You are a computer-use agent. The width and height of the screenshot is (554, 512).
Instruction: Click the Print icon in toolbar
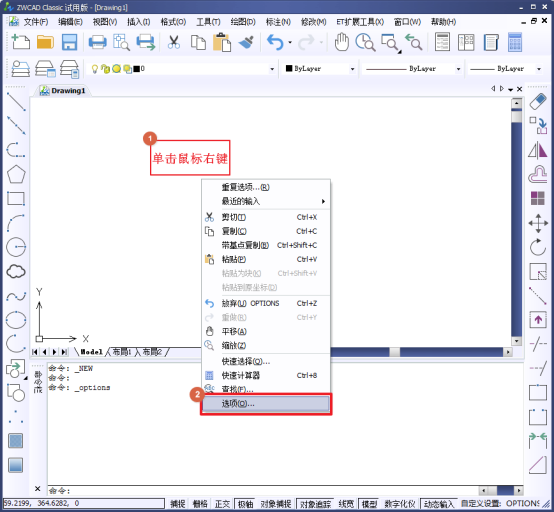97,42
